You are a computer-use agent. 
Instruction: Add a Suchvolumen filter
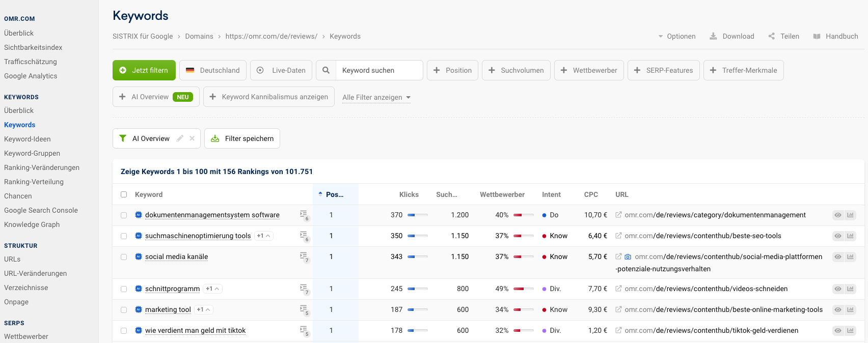pos(516,70)
